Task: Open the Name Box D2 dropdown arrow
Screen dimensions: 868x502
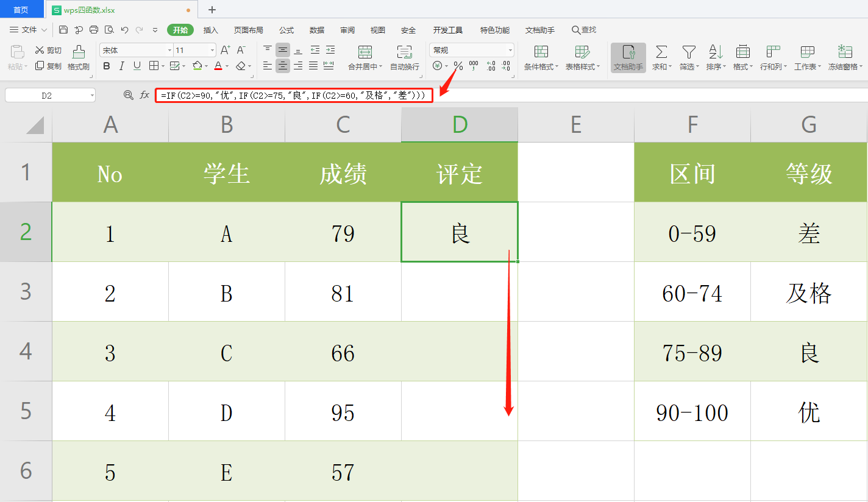Action: (x=92, y=95)
